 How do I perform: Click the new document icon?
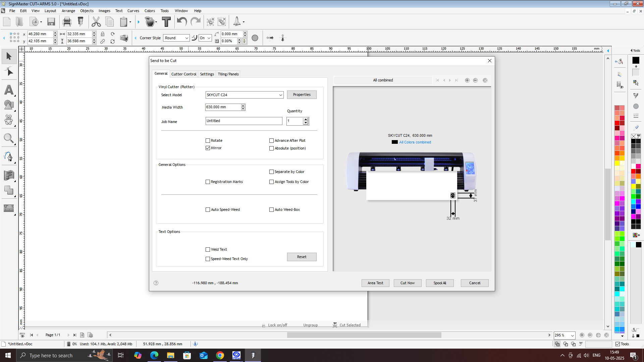(7, 22)
